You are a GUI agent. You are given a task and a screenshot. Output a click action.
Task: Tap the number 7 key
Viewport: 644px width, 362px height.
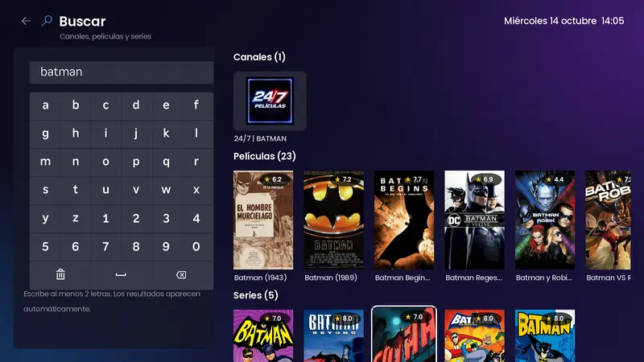pos(105,247)
